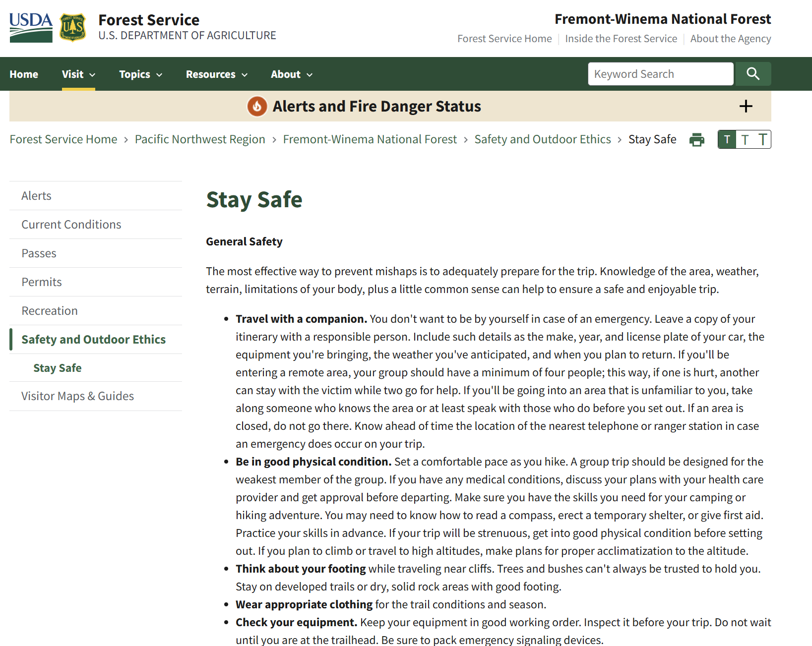This screenshot has width=812, height=646.
Task: Open Visitor Maps & Guides sidebar item
Action: (x=78, y=396)
